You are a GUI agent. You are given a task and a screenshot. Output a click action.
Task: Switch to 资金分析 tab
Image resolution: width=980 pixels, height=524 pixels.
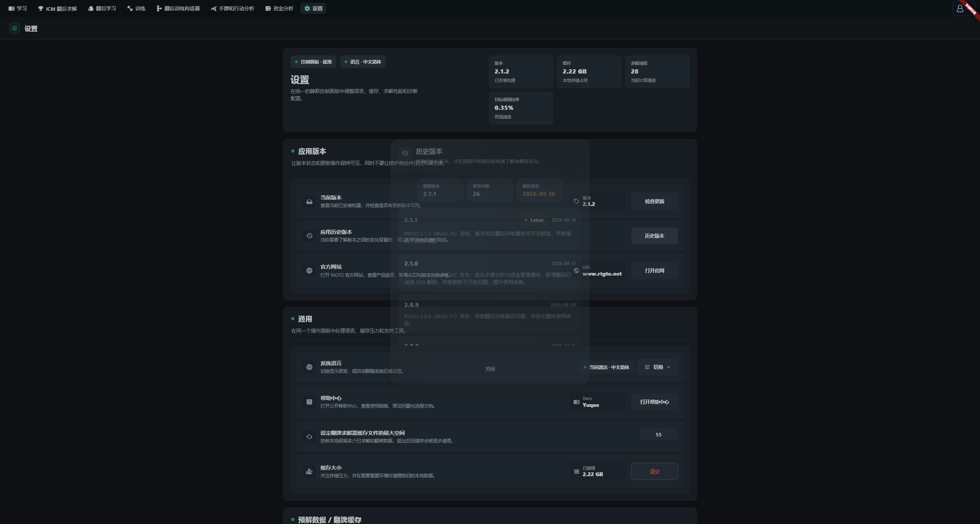[x=279, y=8]
